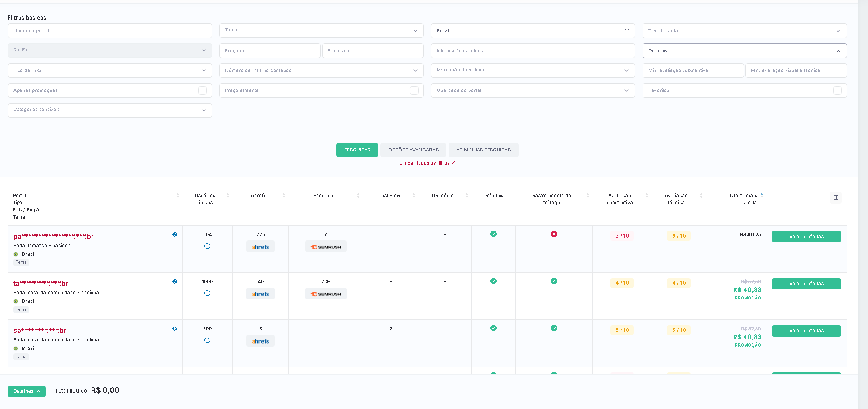The height and width of the screenshot is (409, 868).
Task: Open the Qualidade do portal dropdown
Action: 533,90
